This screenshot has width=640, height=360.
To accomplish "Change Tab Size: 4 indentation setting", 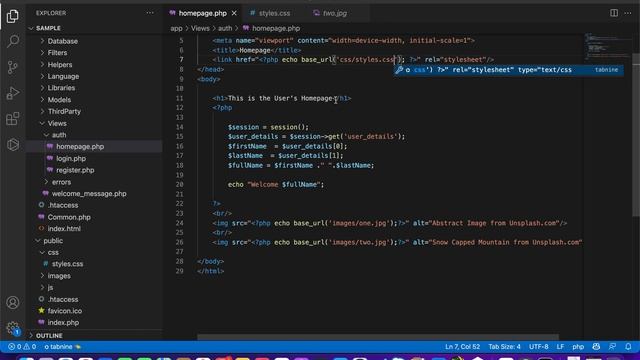I will tap(504, 347).
